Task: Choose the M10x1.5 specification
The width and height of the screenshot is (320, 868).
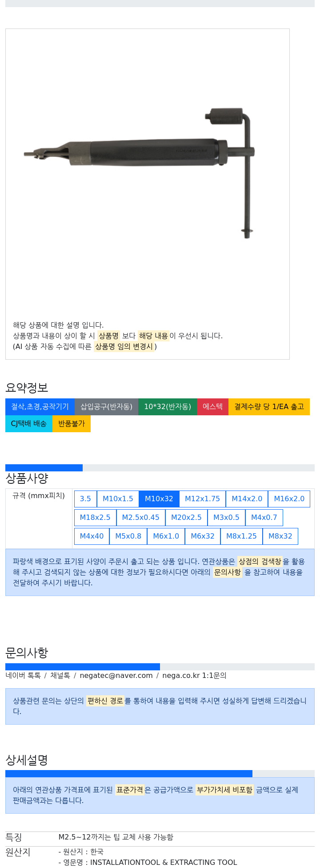Action: (118, 499)
